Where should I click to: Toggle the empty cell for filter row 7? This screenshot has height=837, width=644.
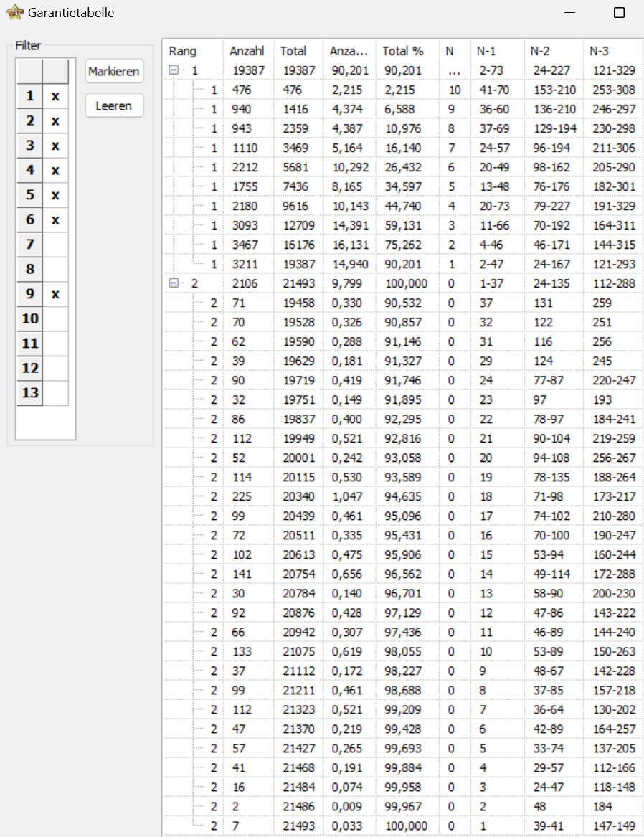[55, 245]
